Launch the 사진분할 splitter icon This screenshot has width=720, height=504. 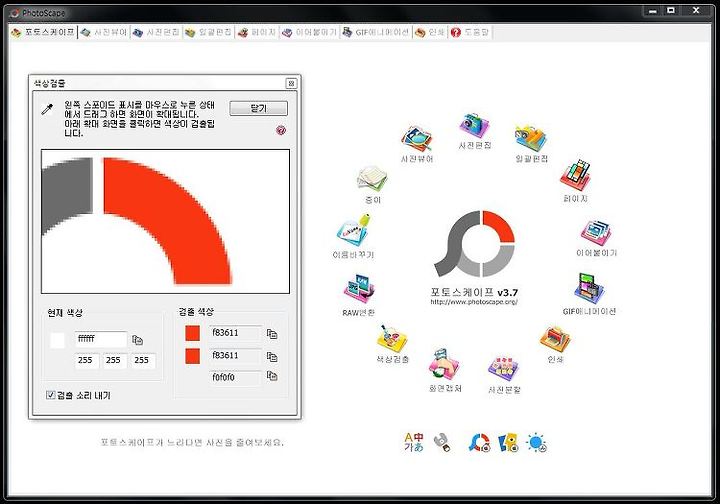(504, 369)
